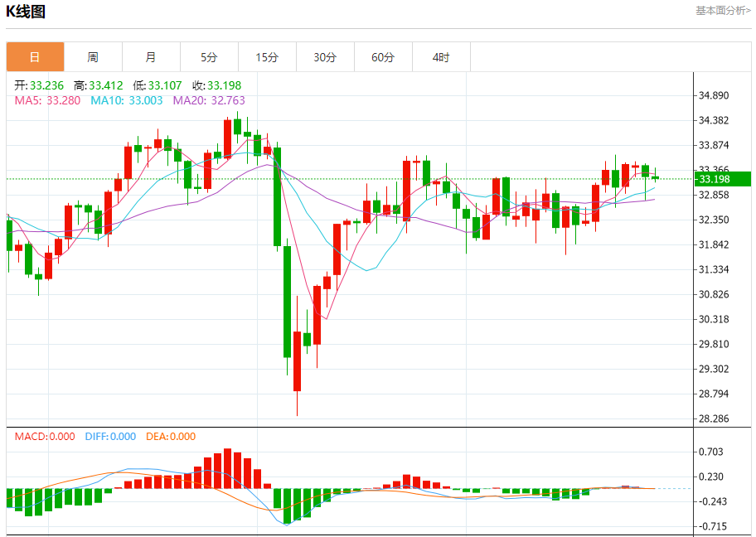Click the 28.286 price axis label
Image resolution: width=756 pixels, height=537 pixels.
click(714, 418)
